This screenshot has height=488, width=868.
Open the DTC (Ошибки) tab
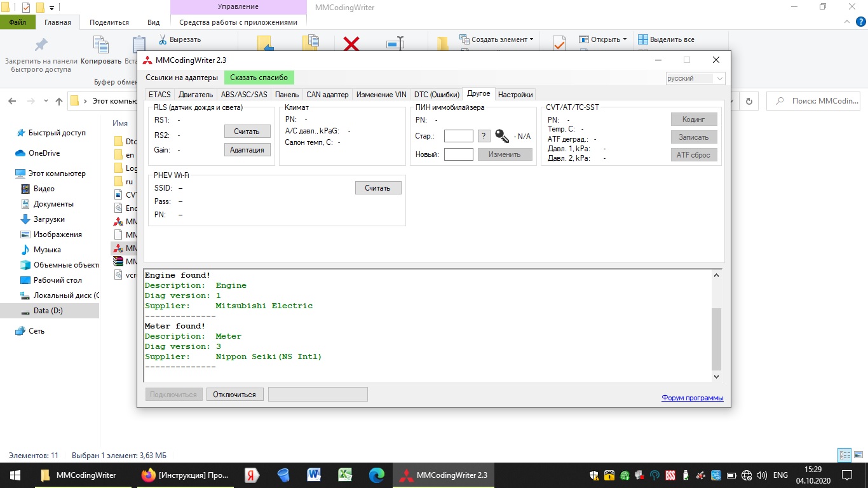pos(437,95)
